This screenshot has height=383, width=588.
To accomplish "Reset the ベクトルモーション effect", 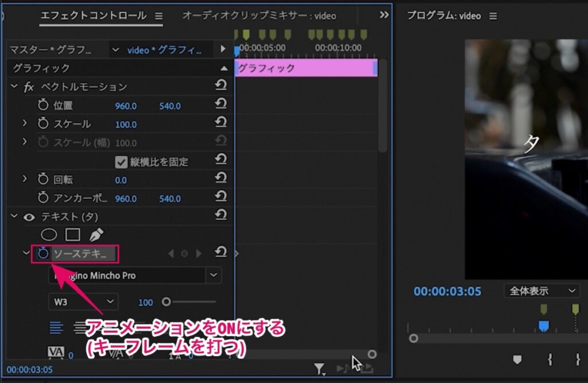I will (x=221, y=86).
